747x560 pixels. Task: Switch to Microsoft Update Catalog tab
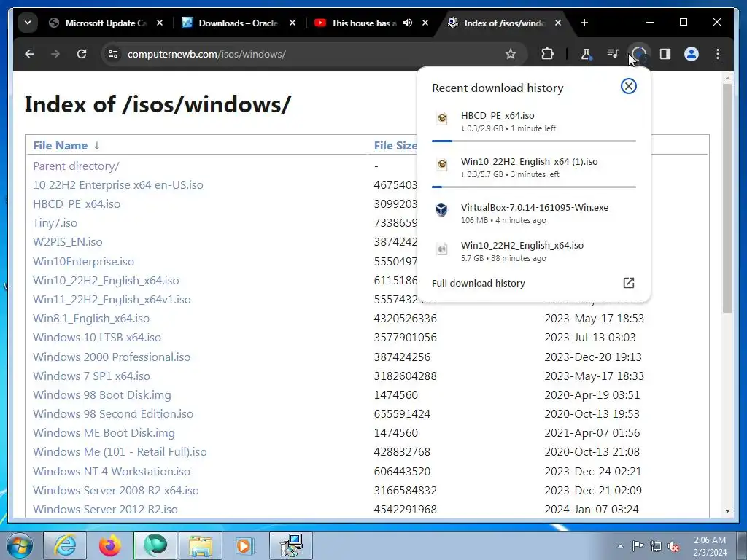[105, 23]
